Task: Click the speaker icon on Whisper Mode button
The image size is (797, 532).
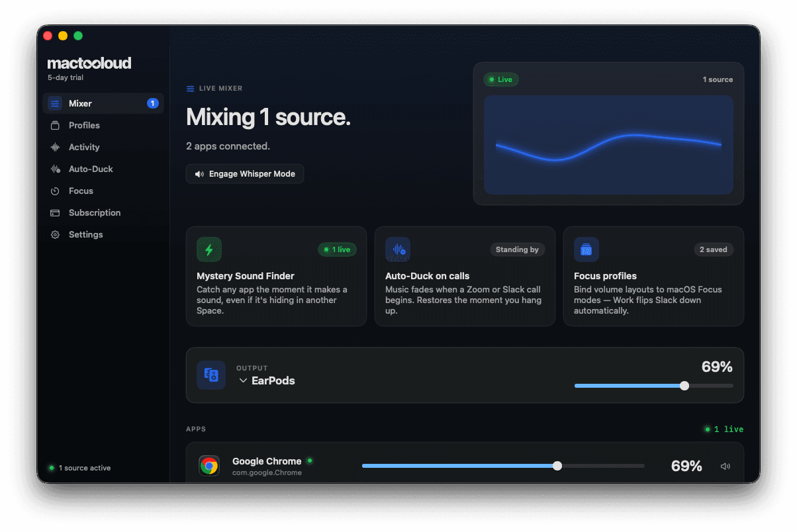Action: click(199, 174)
